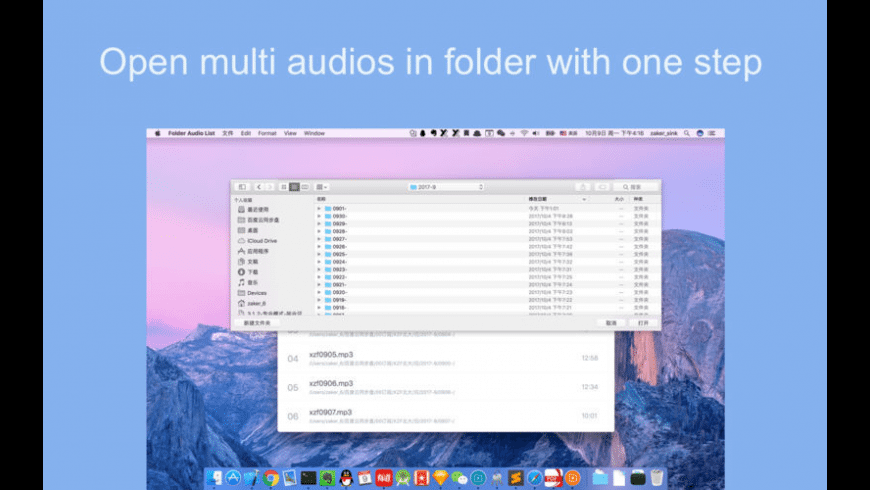Select the 0922- folder row
The height and width of the screenshot is (490, 870).
pyautogui.click(x=487, y=277)
